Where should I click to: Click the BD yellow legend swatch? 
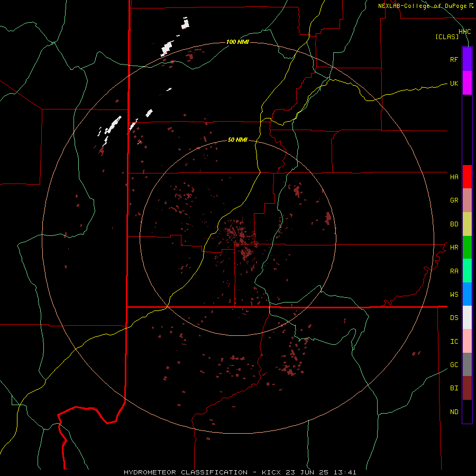(x=467, y=224)
